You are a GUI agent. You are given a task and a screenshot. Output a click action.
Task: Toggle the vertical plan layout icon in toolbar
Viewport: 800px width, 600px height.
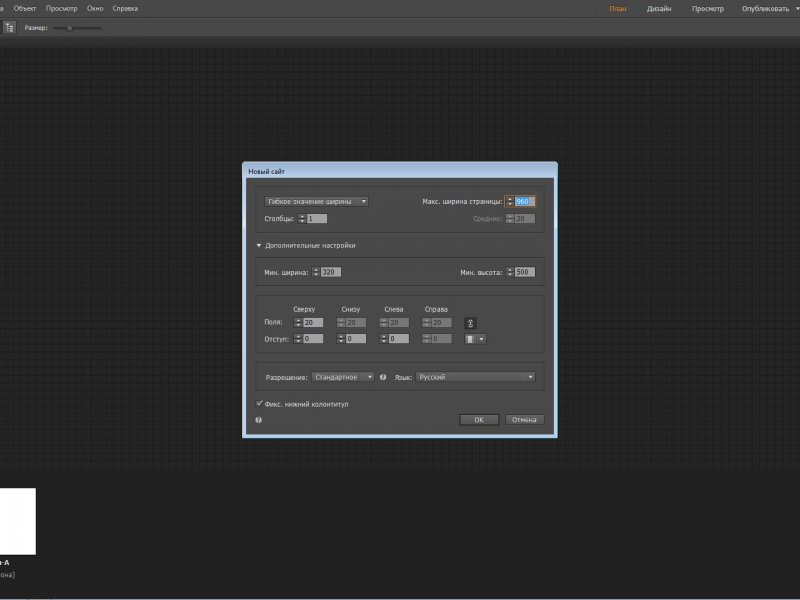pyautogui.click(x=8, y=28)
